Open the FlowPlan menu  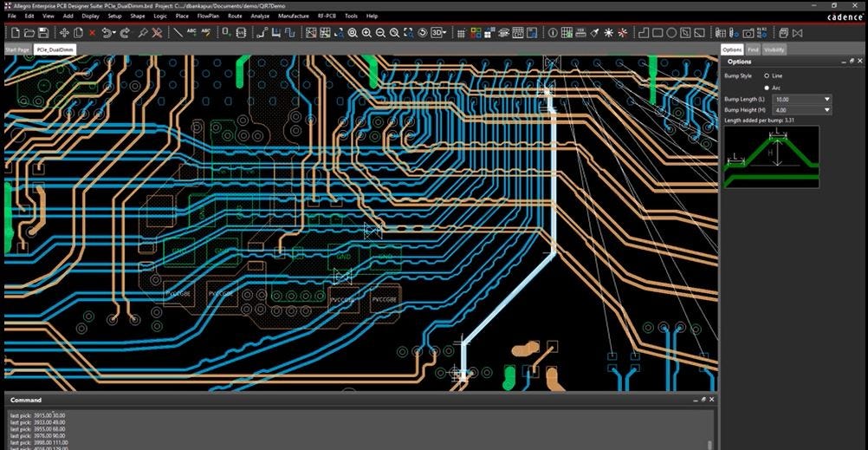(x=208, y=16)
